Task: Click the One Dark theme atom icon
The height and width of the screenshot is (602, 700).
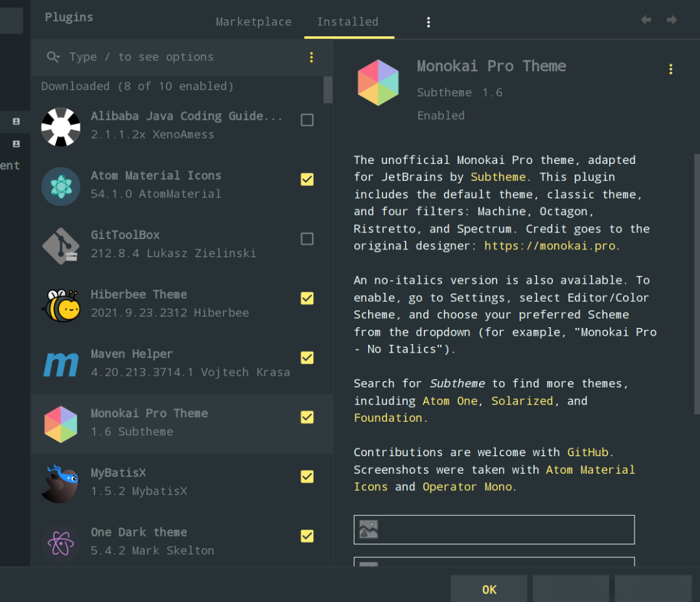Action: click(x=61, y=543)
